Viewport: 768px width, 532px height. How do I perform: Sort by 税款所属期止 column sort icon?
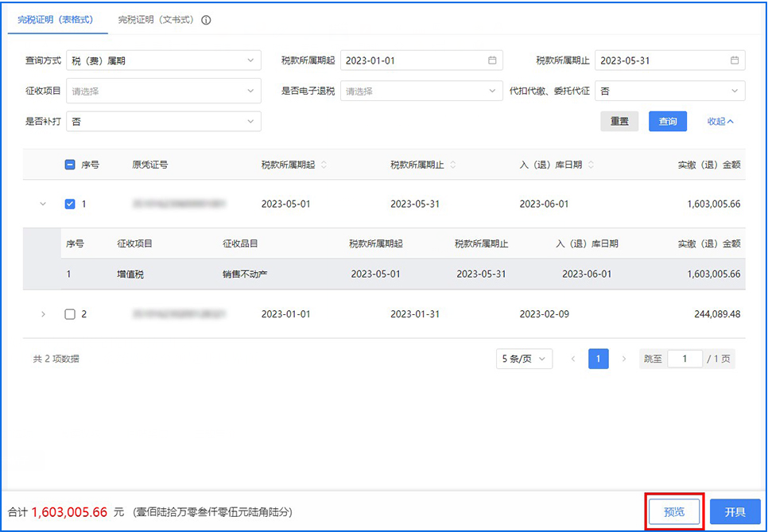click(x=453, y=165)
